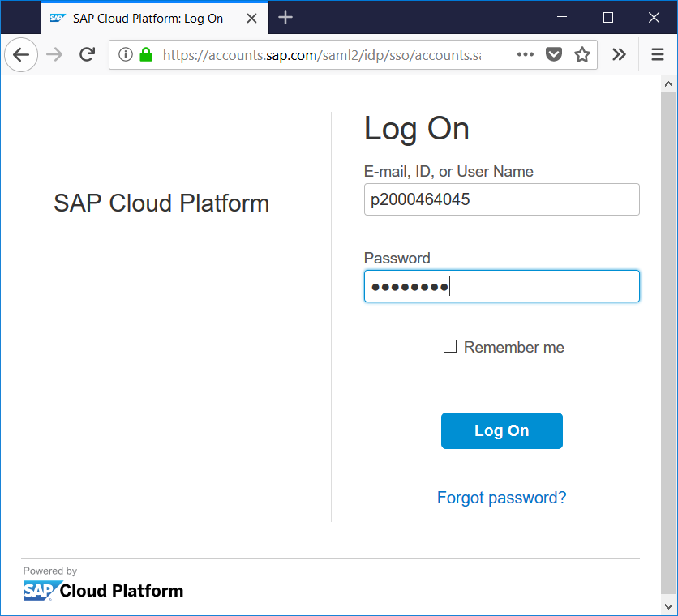Click the vertical scrollbar down arrow

669,605
